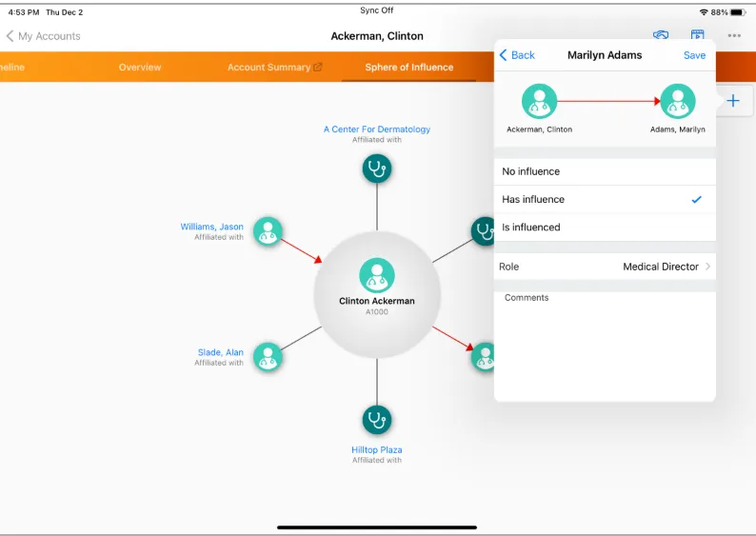
Task: Tap the partly hidden person node at lower right
Action: click(x=483, y=357)
